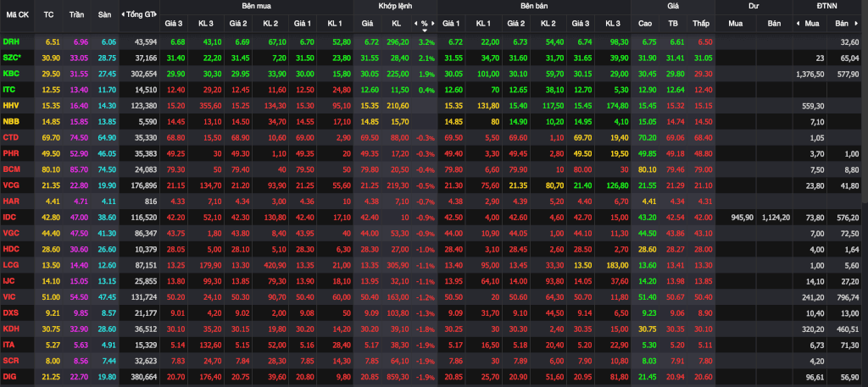Click the TB column header
The width and height of the screenshot is (868, 387).
click(x=672, y=23)
